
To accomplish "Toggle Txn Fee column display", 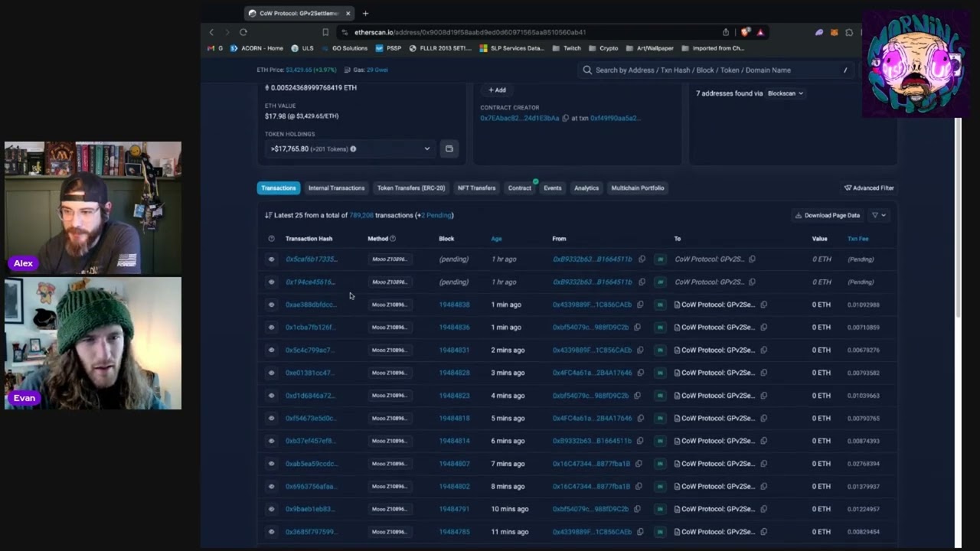I will point(857,239).
